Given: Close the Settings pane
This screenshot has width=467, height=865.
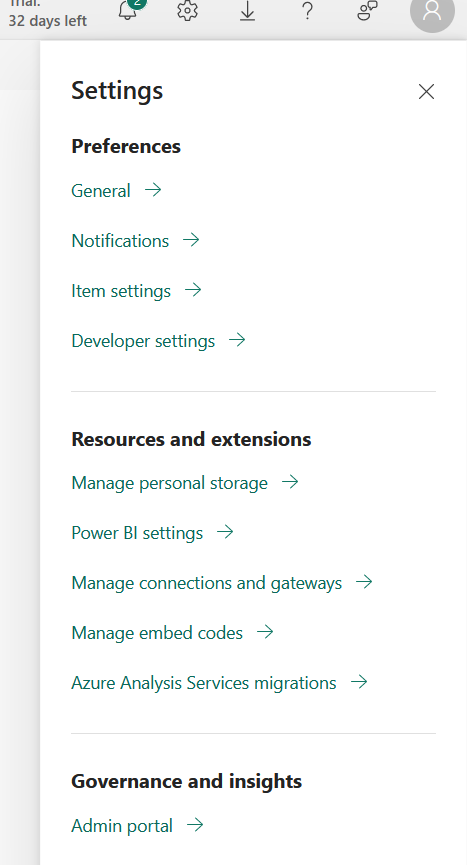Looking at the screenshot, I should [x=426, y=92].
